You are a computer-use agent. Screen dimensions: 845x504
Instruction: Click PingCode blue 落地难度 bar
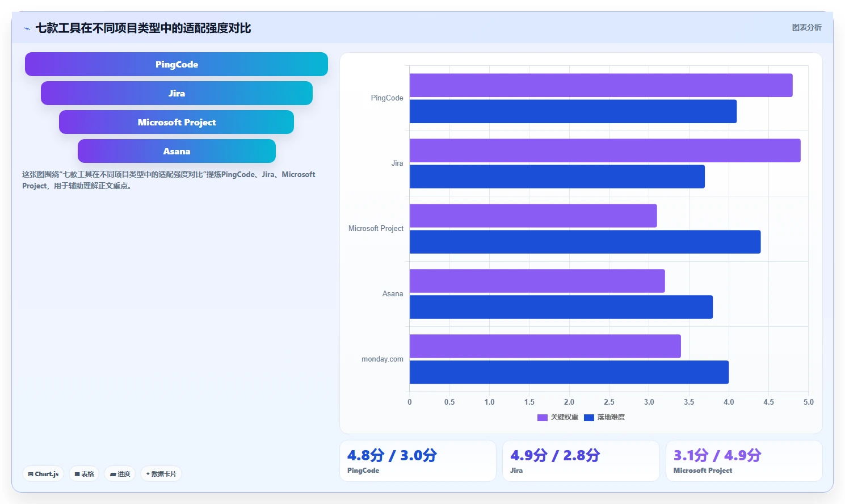tap(573, 111)
